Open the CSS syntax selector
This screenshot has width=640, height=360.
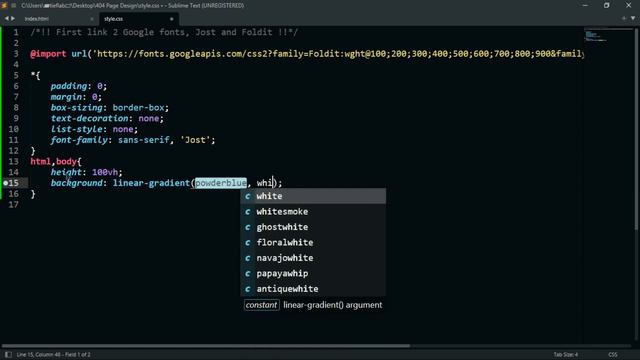click(613, 354)
